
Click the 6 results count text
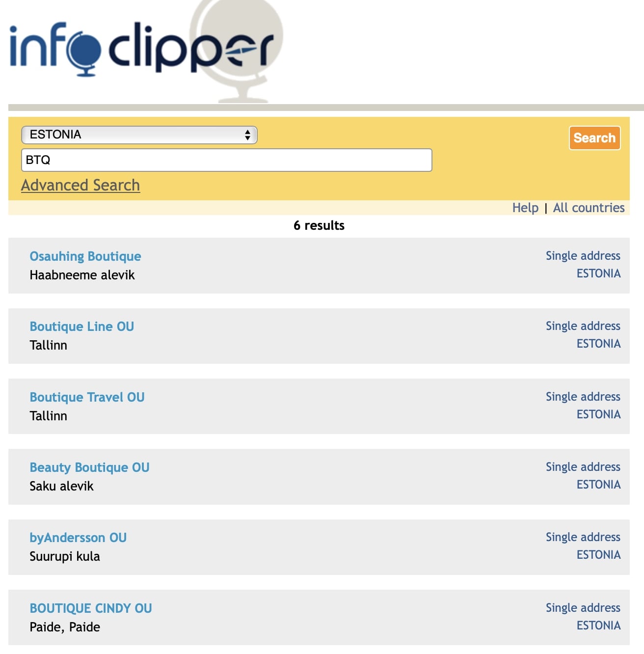[319, 225]
